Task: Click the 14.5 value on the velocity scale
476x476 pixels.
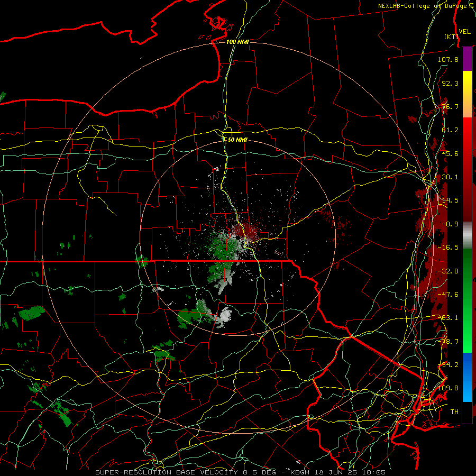Action: [450, 200]
